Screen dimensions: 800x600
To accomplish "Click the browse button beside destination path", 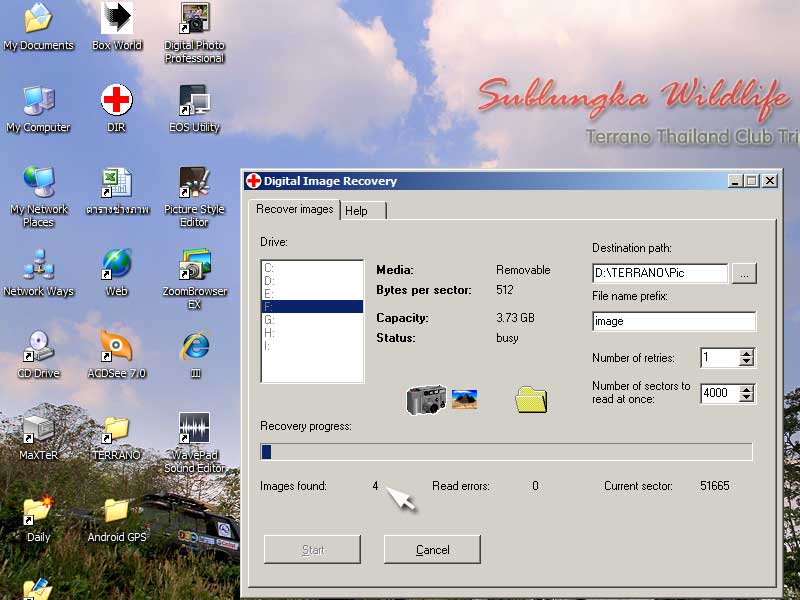I will point(743,273).
